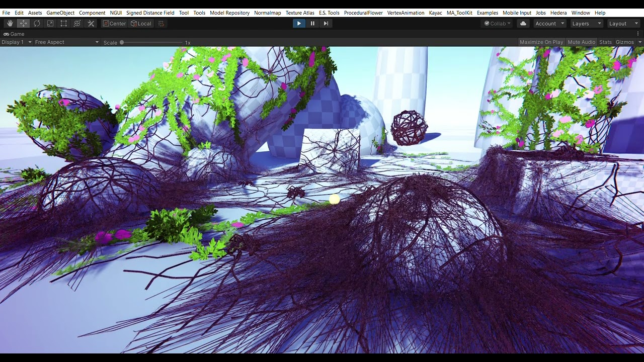Select the Scale tool
Image resolution: width=644 pixels, height=362 pixels.
[x=50, y=24]
